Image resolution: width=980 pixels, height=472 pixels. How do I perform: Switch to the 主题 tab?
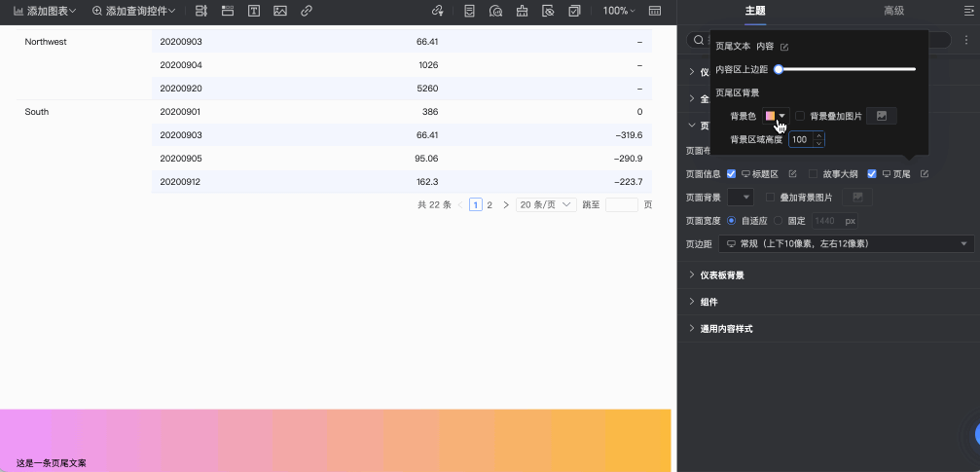755,11
